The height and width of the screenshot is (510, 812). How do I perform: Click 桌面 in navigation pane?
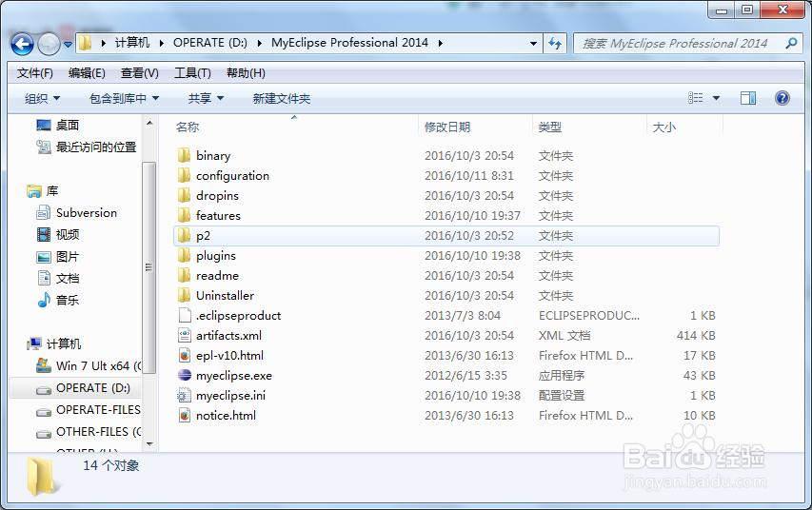tap(68, 125)
